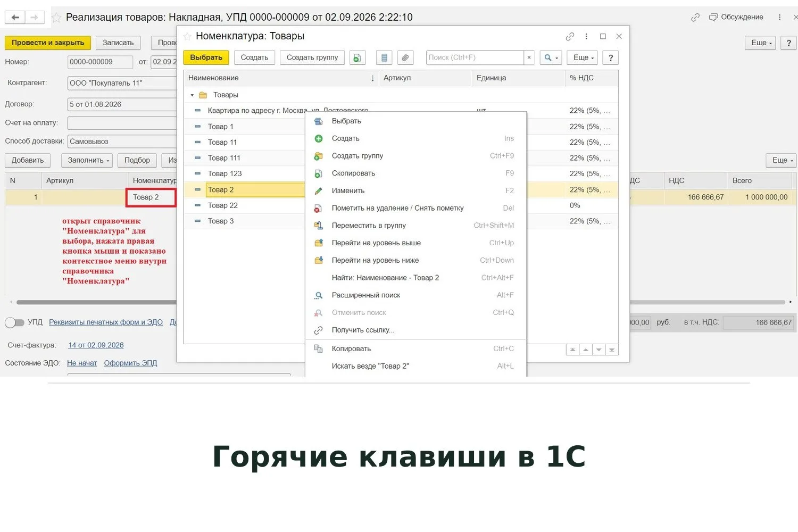Click the forward arrow navigation button
This screenshot has width=798, height=532.
35,18
